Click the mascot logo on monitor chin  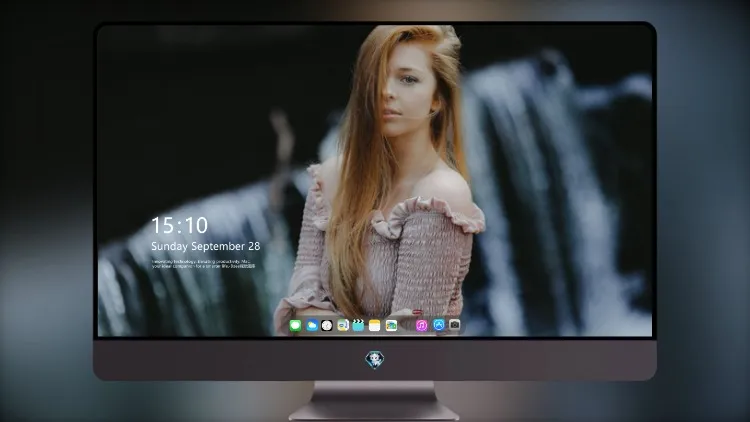[x=375, y=359]
